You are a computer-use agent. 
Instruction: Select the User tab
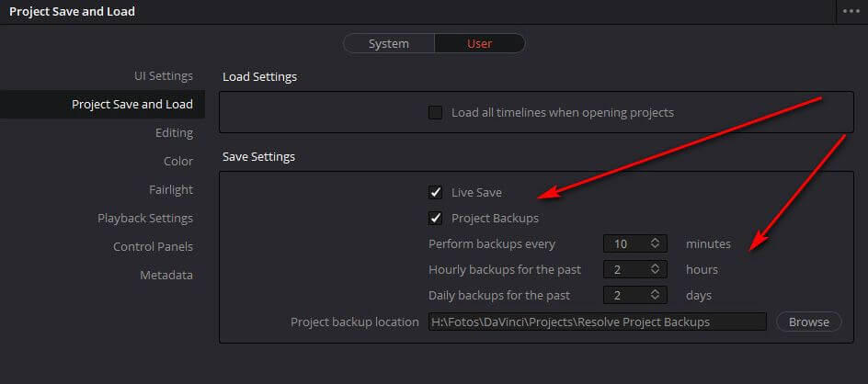479,44
